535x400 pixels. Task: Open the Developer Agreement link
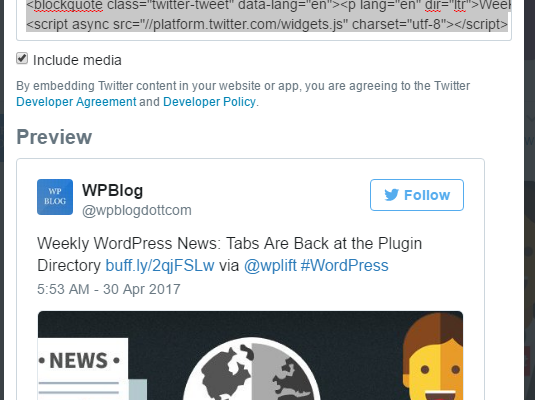pyautogui.click(x=76, y=102)
